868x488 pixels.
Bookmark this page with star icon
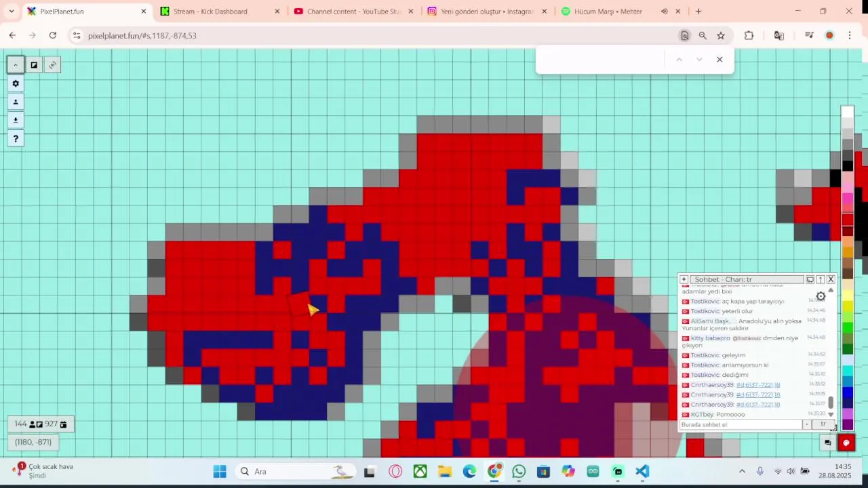[x=721, y=35]
